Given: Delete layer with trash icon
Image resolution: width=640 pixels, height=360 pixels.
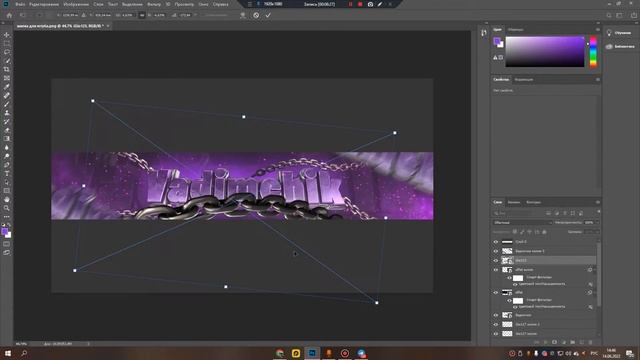Looking at the screenshot, I should pos(590,342).
